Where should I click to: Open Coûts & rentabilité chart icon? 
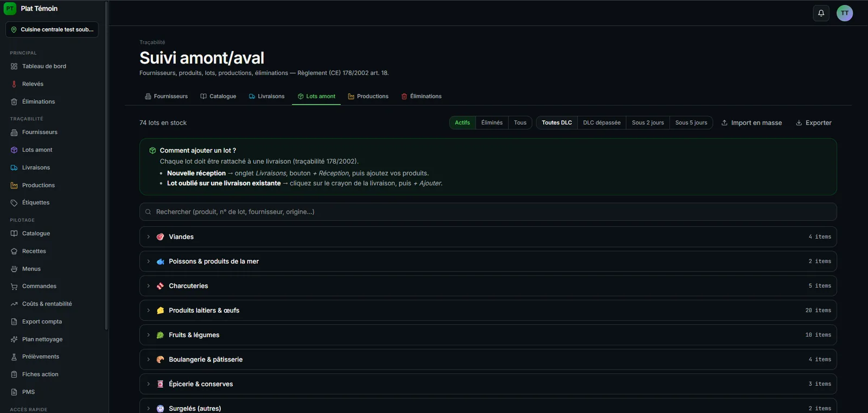(x=14, y=304)
